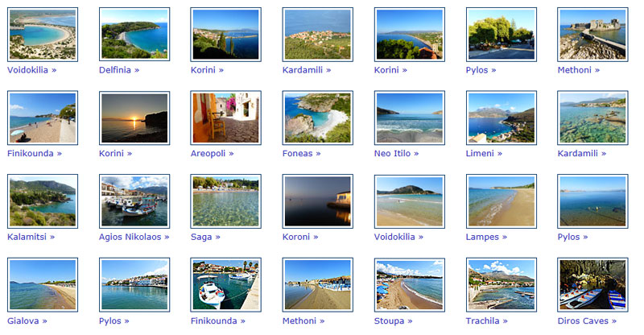Open the Saga clear water thumbnail
The width and height of the screenshot is (644, 335).
(x=226, y=201)
